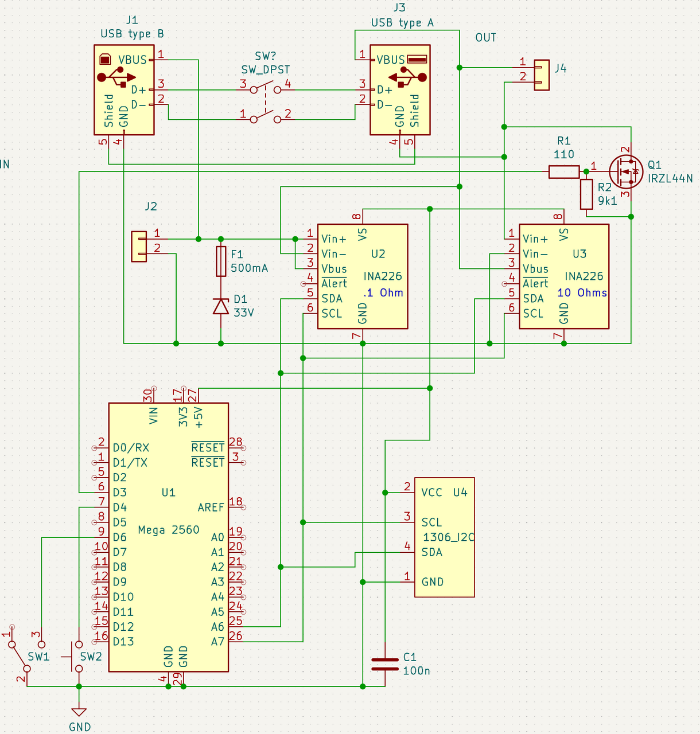Select the F1 fuse symbol

click(x=221, y=261)
